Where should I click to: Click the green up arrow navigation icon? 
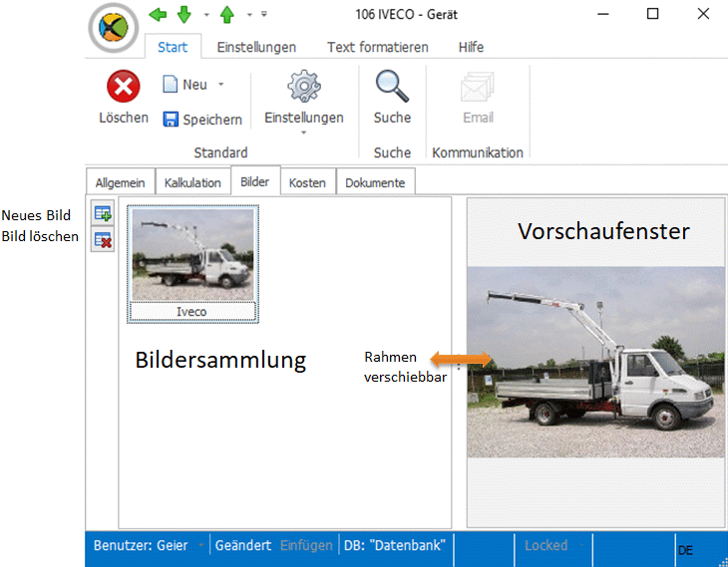click(x=227, y=14)
